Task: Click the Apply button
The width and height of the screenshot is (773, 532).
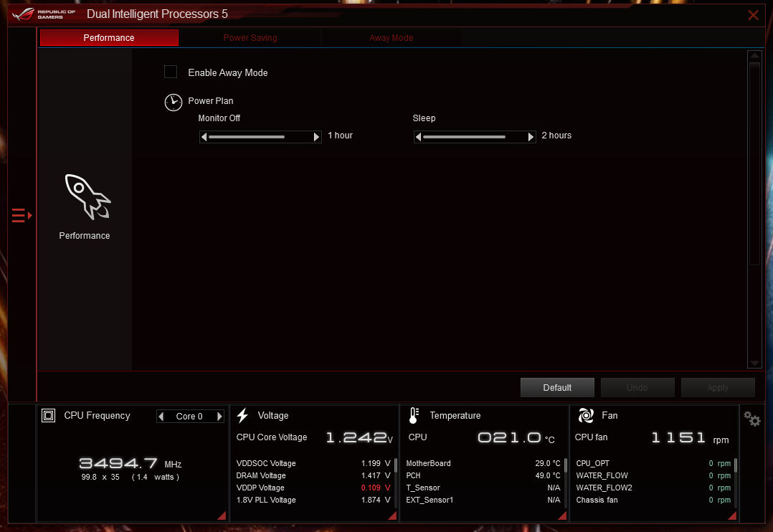Action: [718, 388]
